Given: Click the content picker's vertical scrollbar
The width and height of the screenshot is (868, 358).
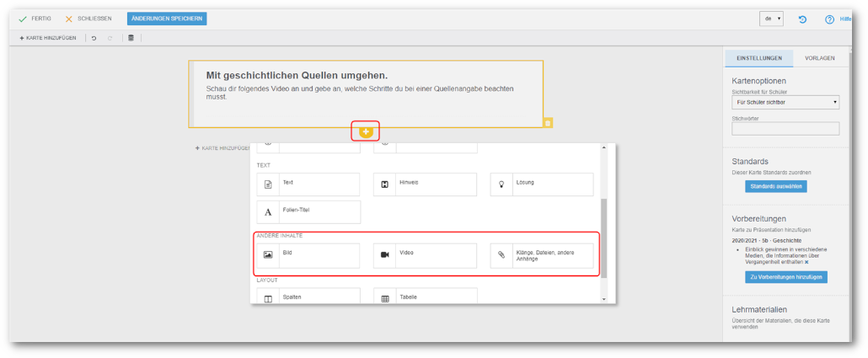Looking at the screenshot, I should pos(603,237).
